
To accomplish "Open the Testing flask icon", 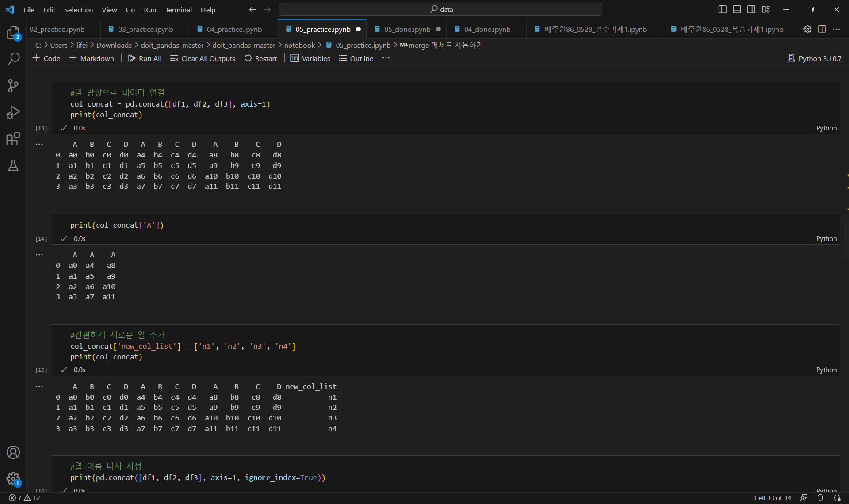I will pyautogui.click(x=13, y=165).
